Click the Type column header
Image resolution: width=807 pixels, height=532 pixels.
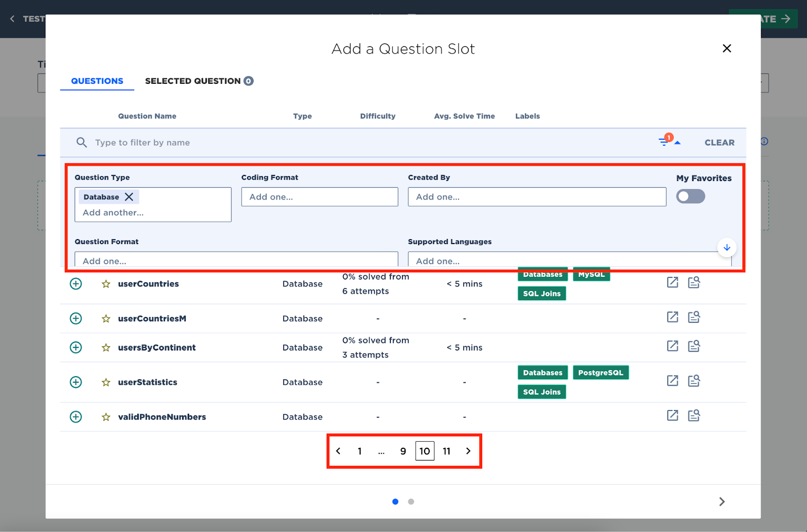coord(303,116)
